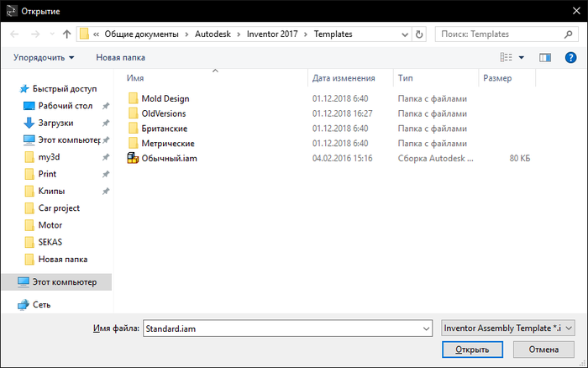Expand the file name history dropdown
The image size is (588, 368).
pyautogui.click(x=426, y=329)
